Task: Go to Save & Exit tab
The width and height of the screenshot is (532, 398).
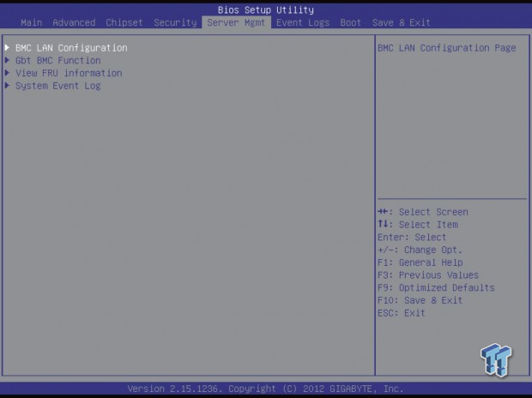Action: [401, 23]
